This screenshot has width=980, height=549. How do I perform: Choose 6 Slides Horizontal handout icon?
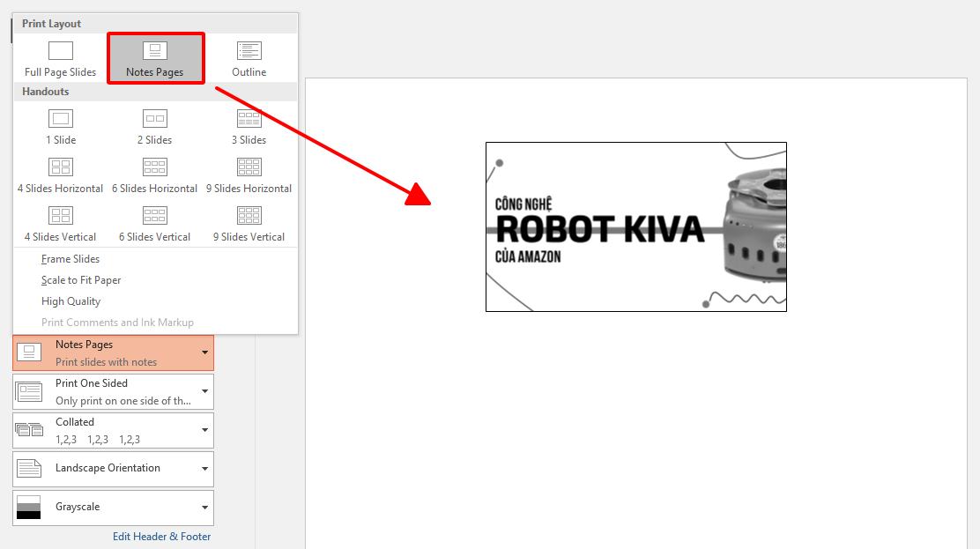tap(155, 167)
